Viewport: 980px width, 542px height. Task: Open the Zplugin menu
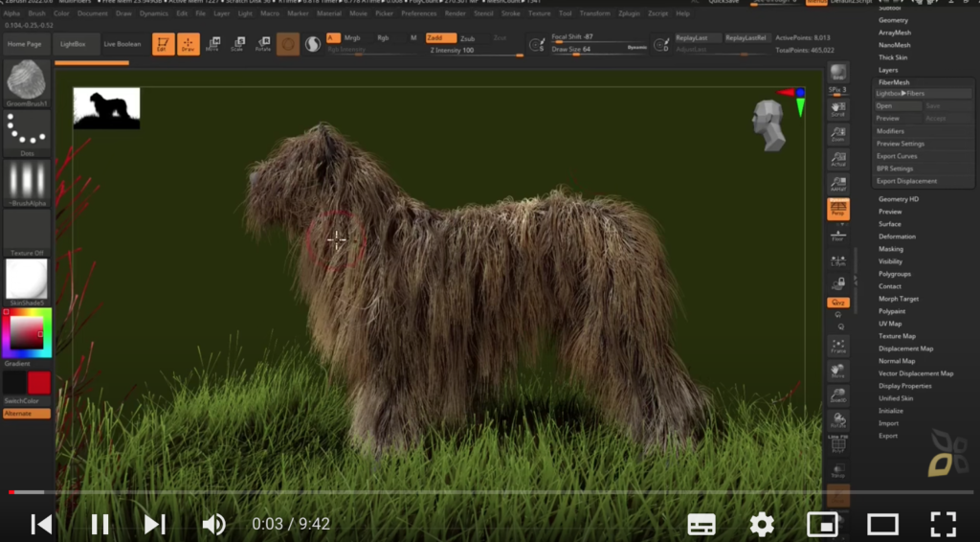[629, 13]
